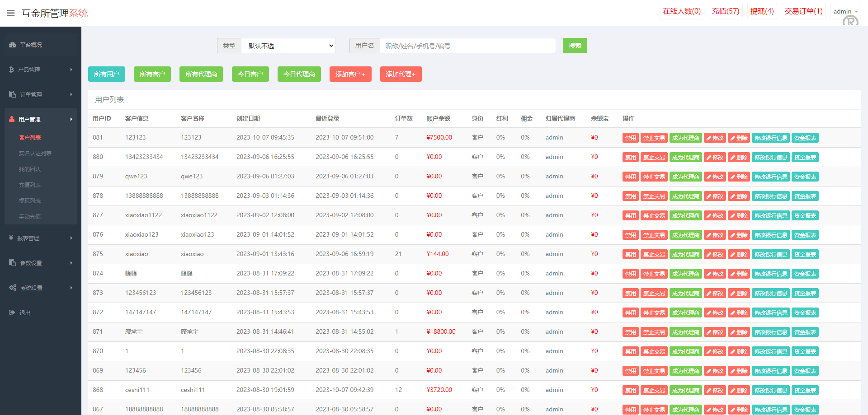Open the admin account dropdown

tap(845, 11)
